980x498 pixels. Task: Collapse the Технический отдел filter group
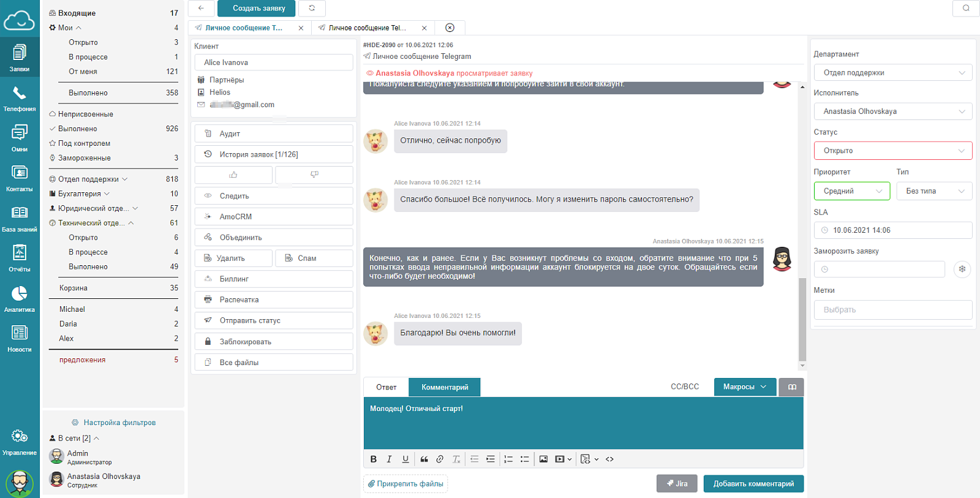131,223
